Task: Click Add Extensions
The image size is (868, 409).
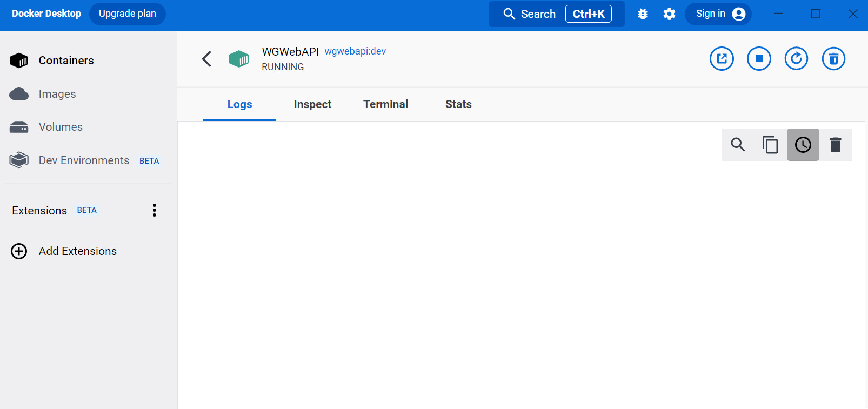Action: click(x=77, y=251)
